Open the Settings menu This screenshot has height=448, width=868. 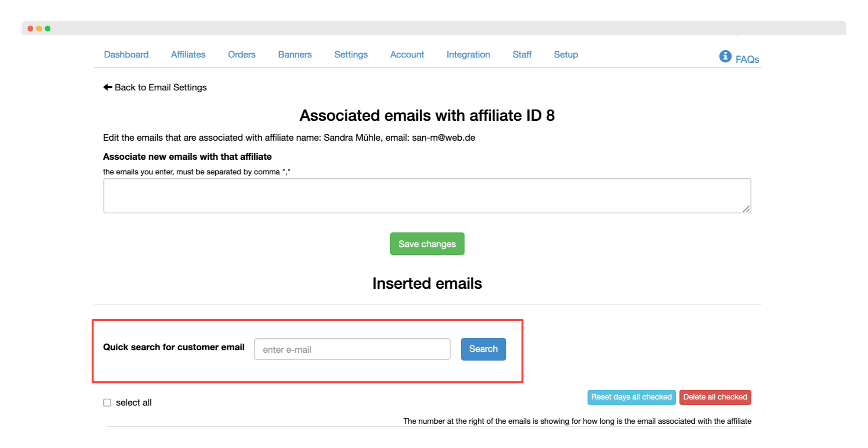pos(351,55)
